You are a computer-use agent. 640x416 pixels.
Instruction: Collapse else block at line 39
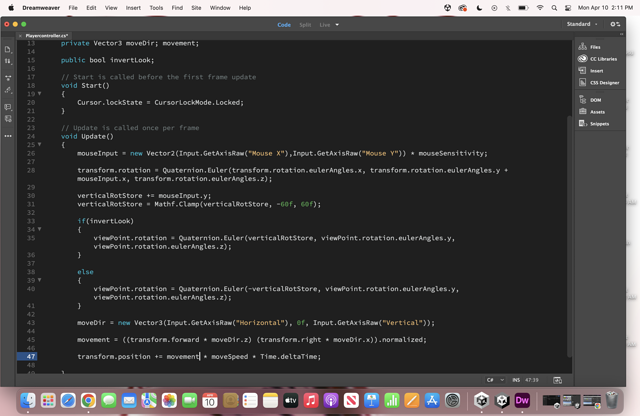click(x=40, y=280)
